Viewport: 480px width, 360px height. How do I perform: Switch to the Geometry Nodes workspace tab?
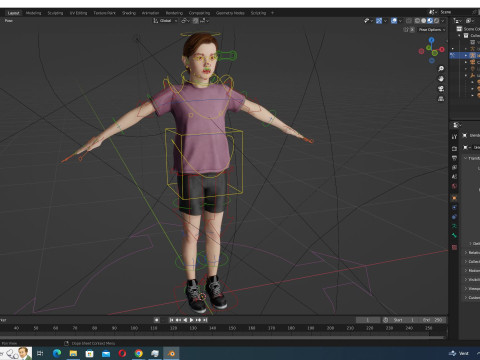click(x=230, y=13)
